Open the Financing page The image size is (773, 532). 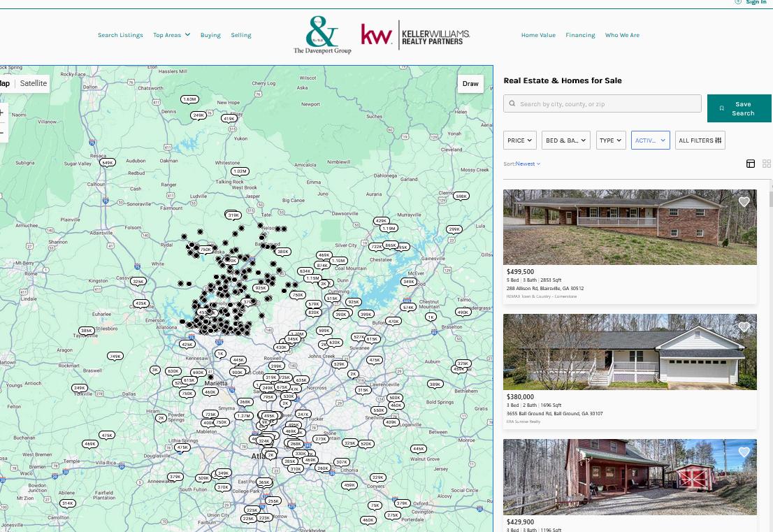click(x=580, y=35)
